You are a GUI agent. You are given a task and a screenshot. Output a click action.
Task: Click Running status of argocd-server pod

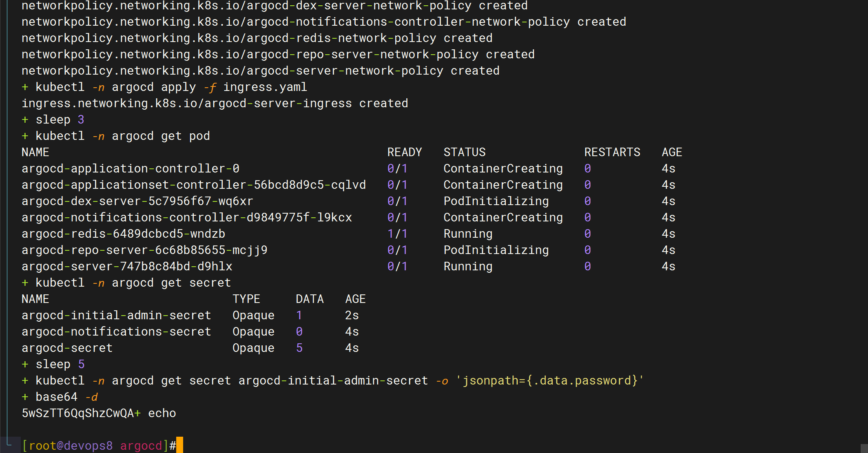tap(468, 266)
